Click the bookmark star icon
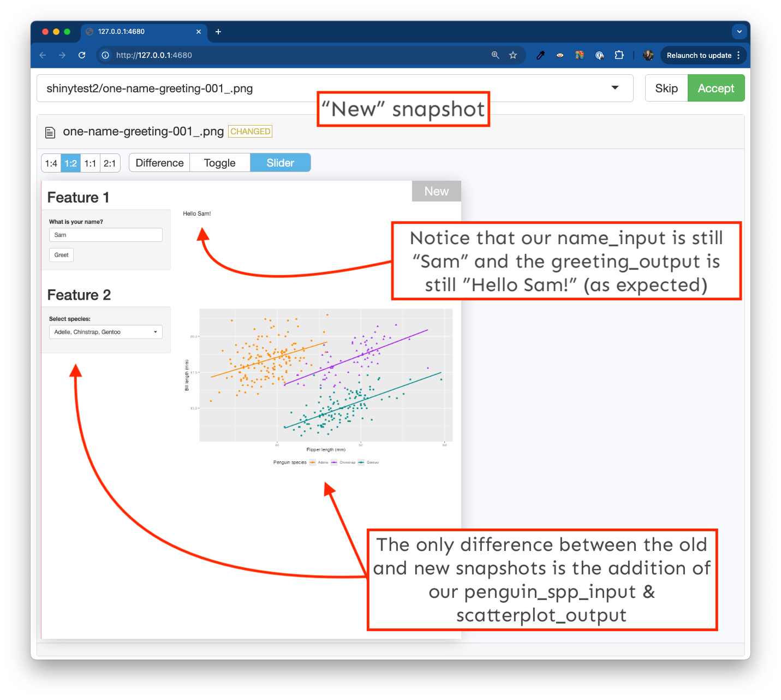 tap(513, 55)
